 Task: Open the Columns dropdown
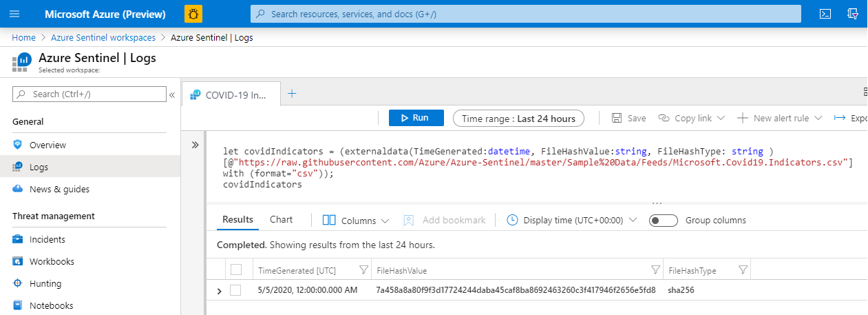356,221
